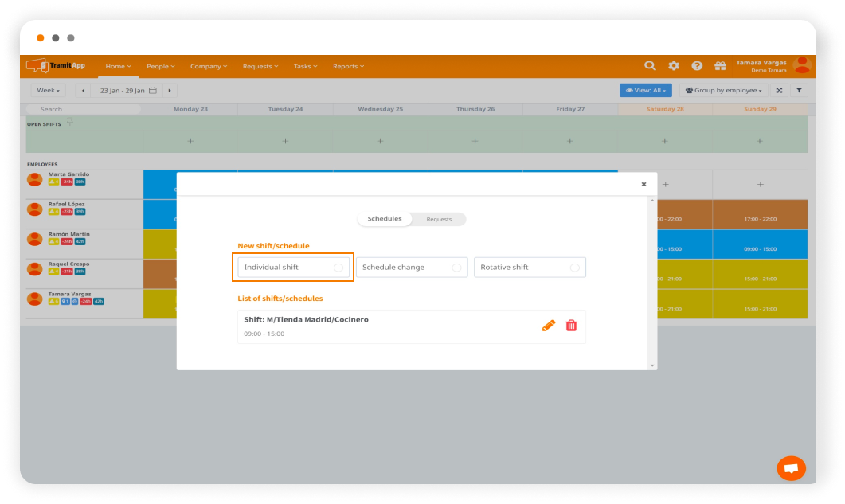This screenshot has height=504, width=845.
Task: Click the fullscreen expand icon above the calendar
Action: pos(779,90)
